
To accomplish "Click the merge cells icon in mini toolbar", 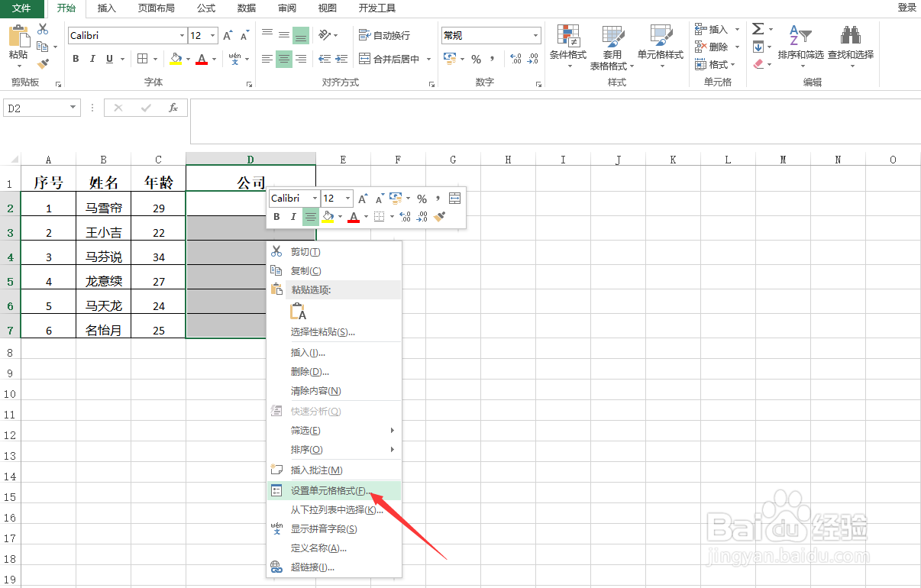I will click(x=455, y=199).
